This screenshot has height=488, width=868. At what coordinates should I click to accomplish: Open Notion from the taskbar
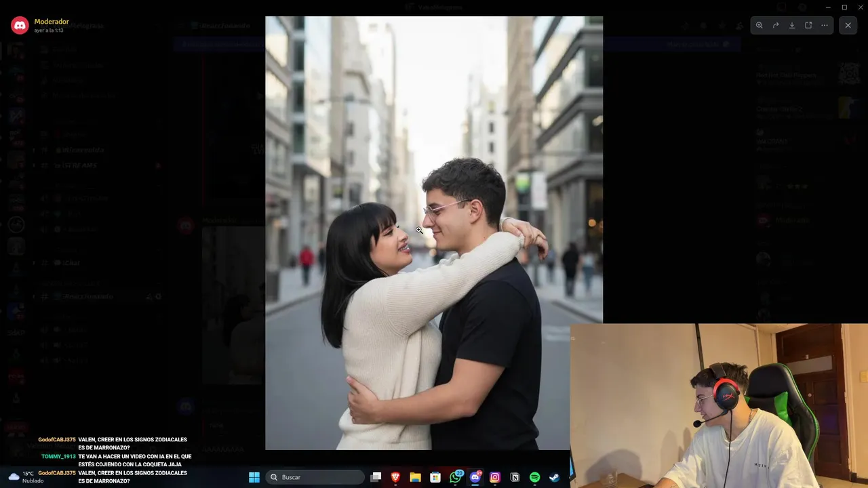click(515, 477)
